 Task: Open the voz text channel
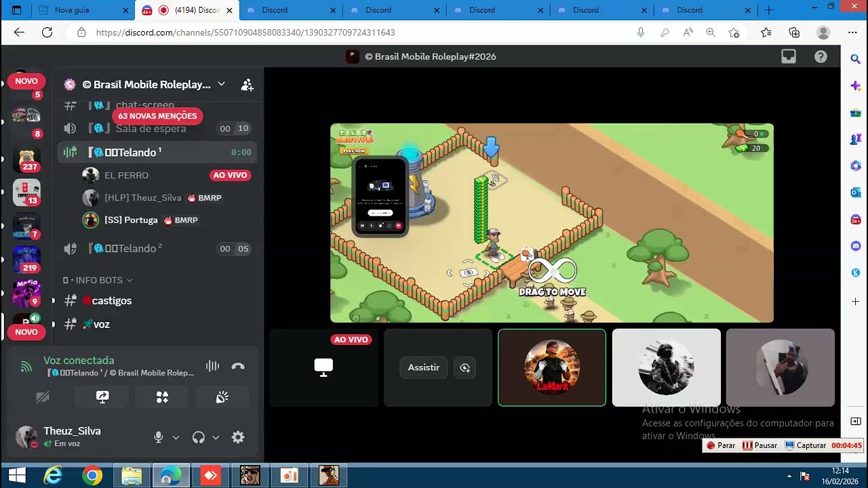point(157,325)
